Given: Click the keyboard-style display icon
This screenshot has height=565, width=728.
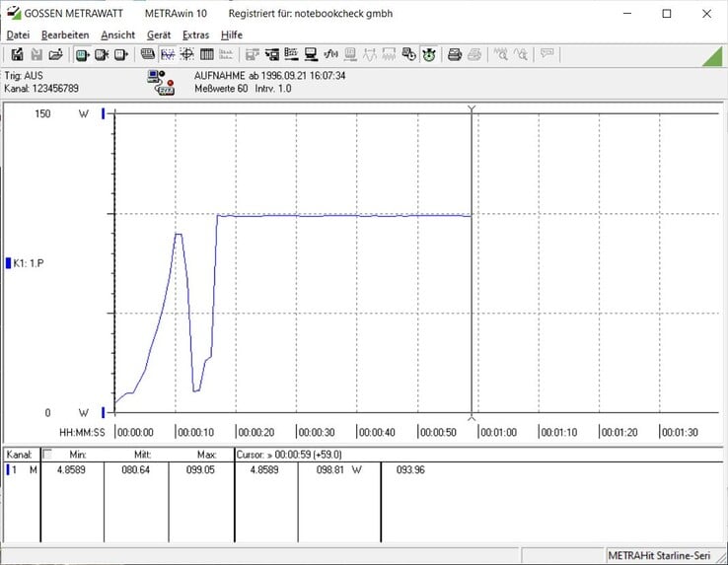Looking at the screenshot, I should pyautogui.click(x=148, y=55).
